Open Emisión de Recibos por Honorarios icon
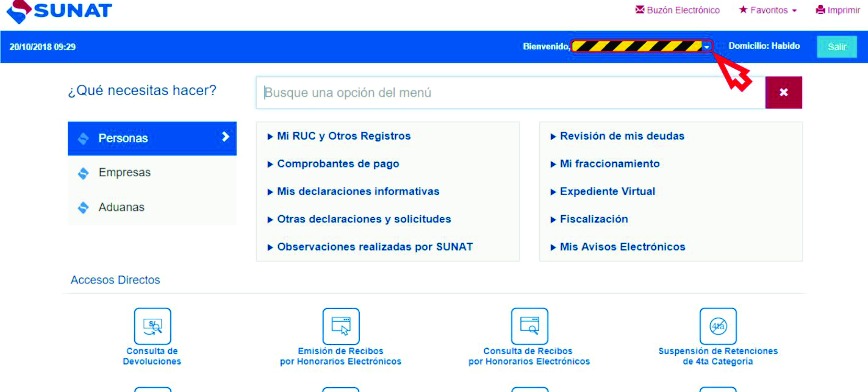This screenshot has width=868, height=392. pos(341,326)
